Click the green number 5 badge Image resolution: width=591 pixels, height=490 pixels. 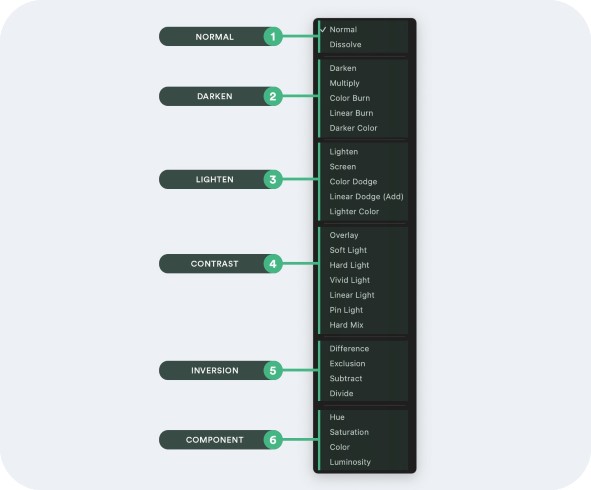pyautogui.click(x=273, y=371)
